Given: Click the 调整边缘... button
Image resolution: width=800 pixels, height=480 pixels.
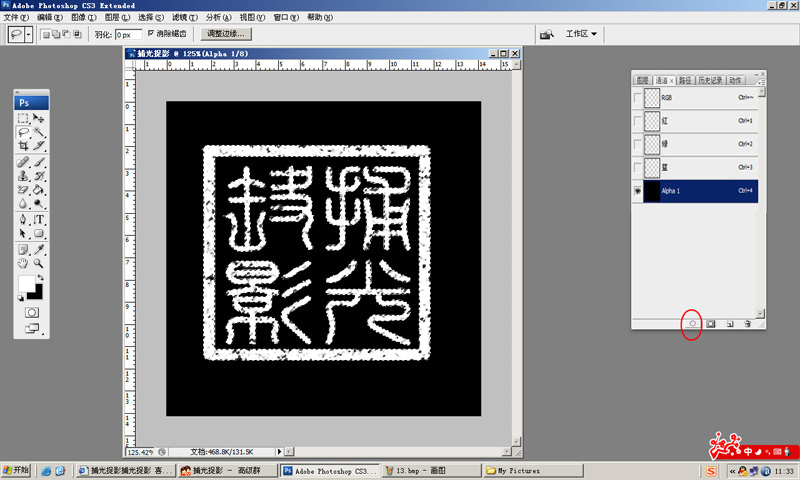Looking at the screenshot, I should [x=221, y=34].
